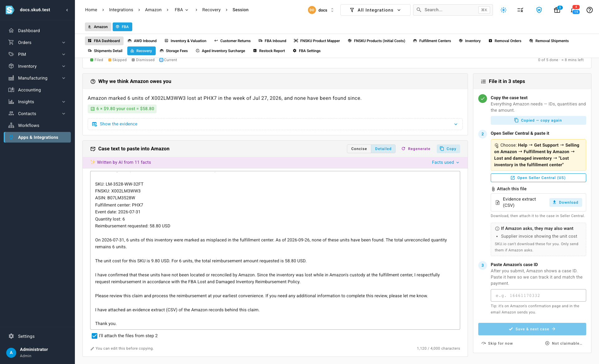
Task: Click the SKU.io logo icon
Action: [10, 10]
